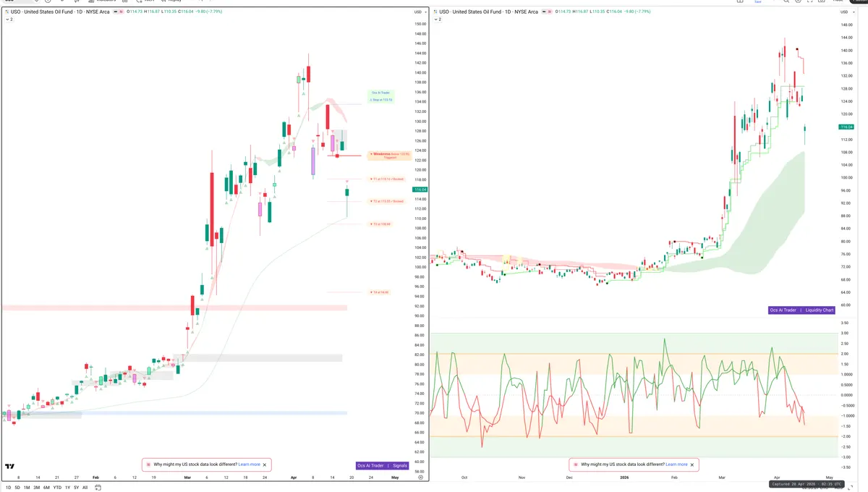The width and height of the screenshot is (868, 492).
Task: Click the TradingView logo in left chart
Action: [9, 466]
